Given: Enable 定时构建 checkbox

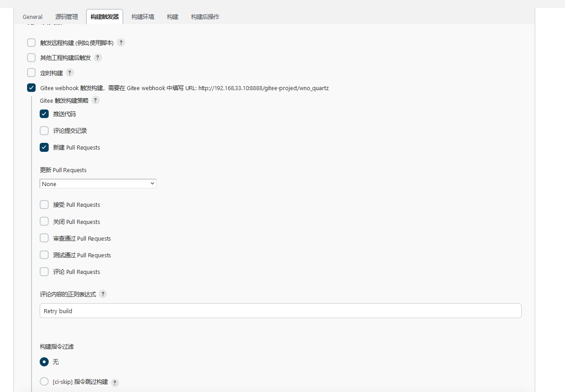Looking at the screenshot, I should [x=32, y=73].
